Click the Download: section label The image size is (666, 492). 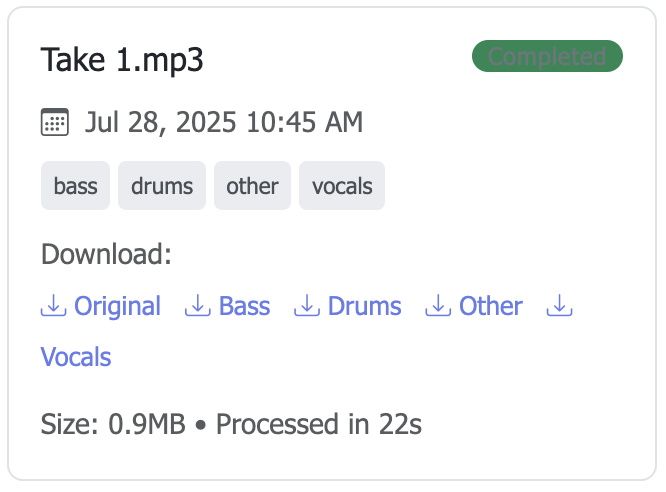click(x=107, y=254)
